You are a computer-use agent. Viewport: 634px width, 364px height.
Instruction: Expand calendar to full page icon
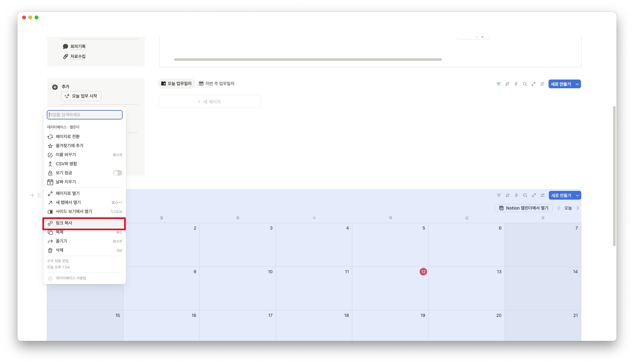[534, 195]
